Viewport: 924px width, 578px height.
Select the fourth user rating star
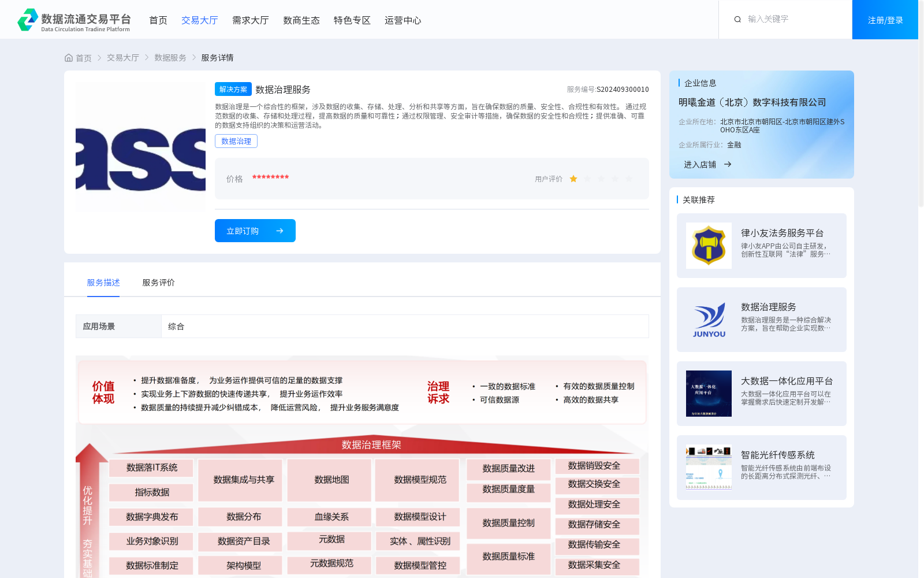tap(615, 179)
